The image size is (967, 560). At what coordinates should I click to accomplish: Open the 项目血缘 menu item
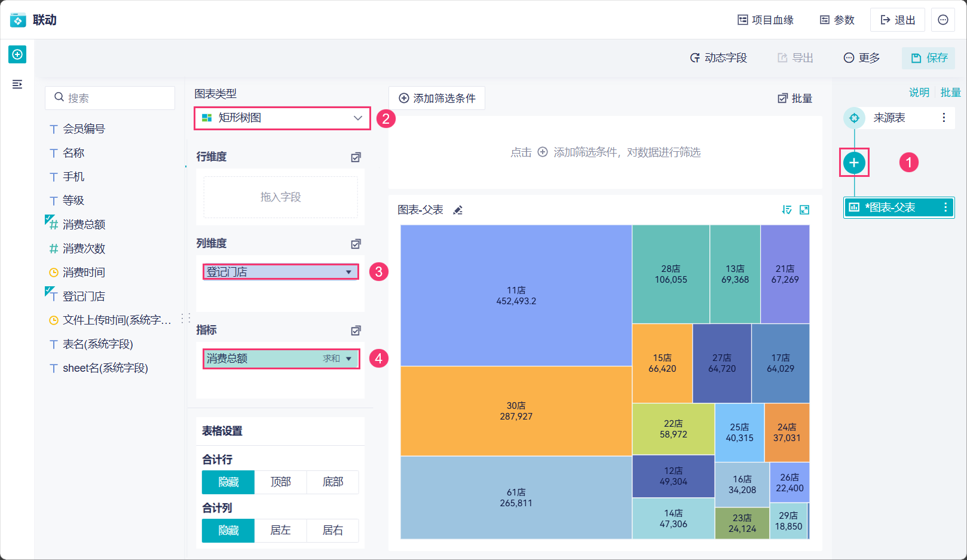point(766,20)
